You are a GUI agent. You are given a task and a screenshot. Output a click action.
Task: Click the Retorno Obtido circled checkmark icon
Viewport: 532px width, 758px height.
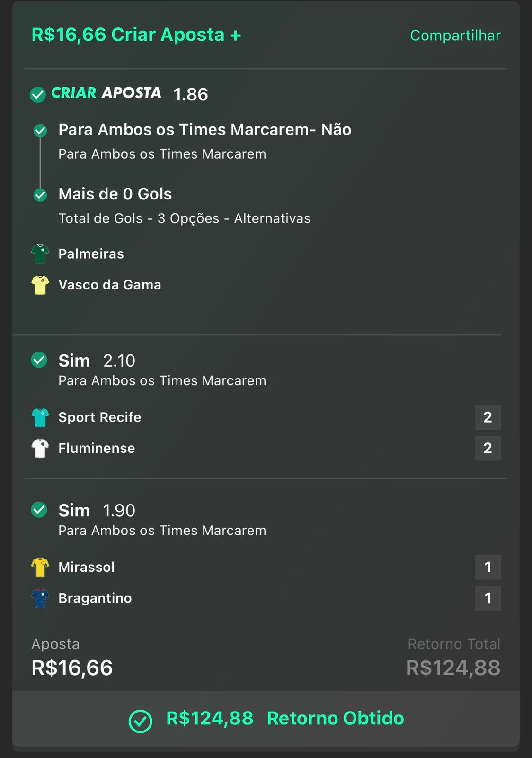click(140, 721)
